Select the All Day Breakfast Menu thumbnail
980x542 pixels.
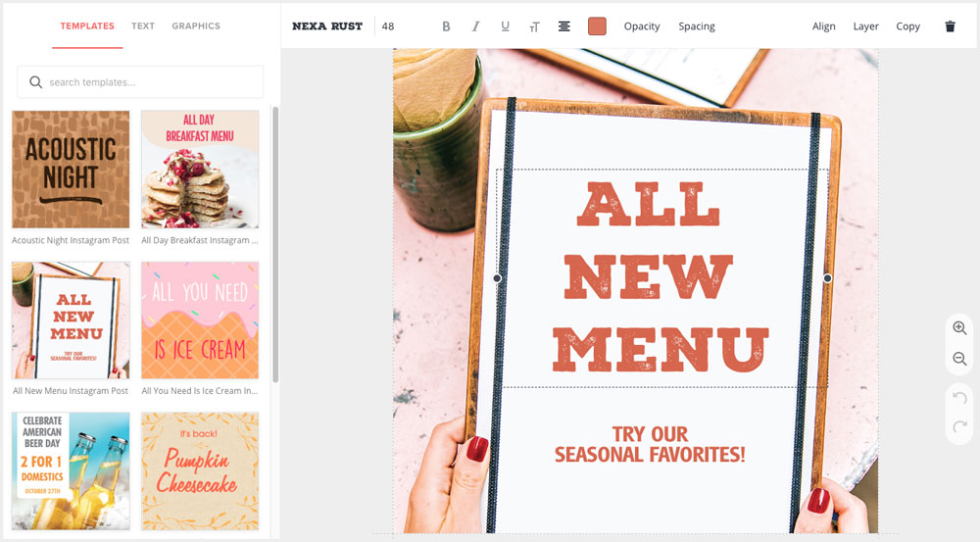200,170
